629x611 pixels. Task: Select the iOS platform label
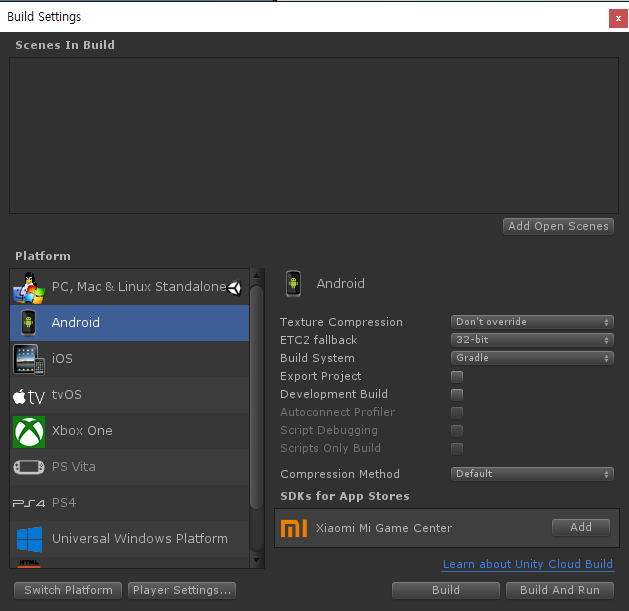pyautogui.click(x=62, y=358)
